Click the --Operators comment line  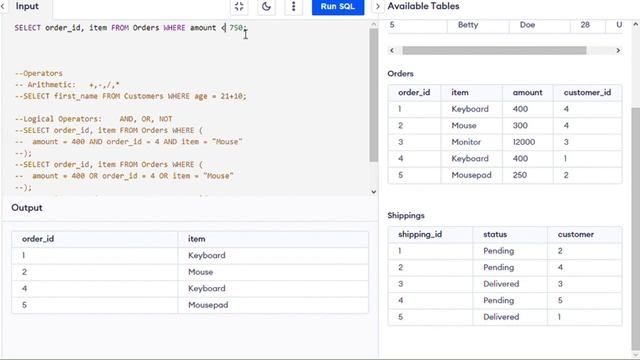tap(39, 73)
